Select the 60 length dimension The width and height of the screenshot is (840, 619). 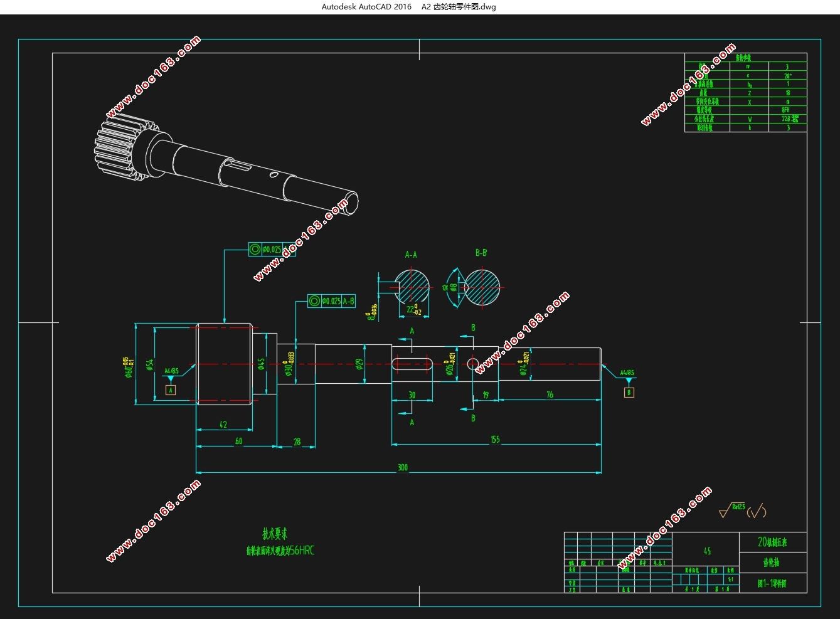[238, 441]
